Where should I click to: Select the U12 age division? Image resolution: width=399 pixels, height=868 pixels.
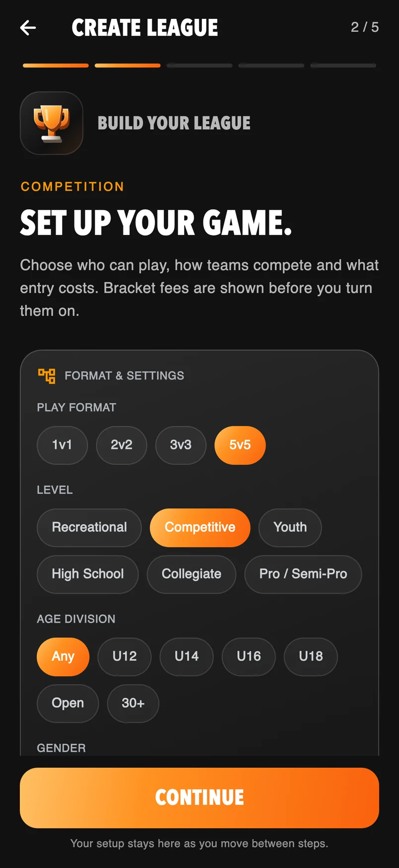coord(125,656)
